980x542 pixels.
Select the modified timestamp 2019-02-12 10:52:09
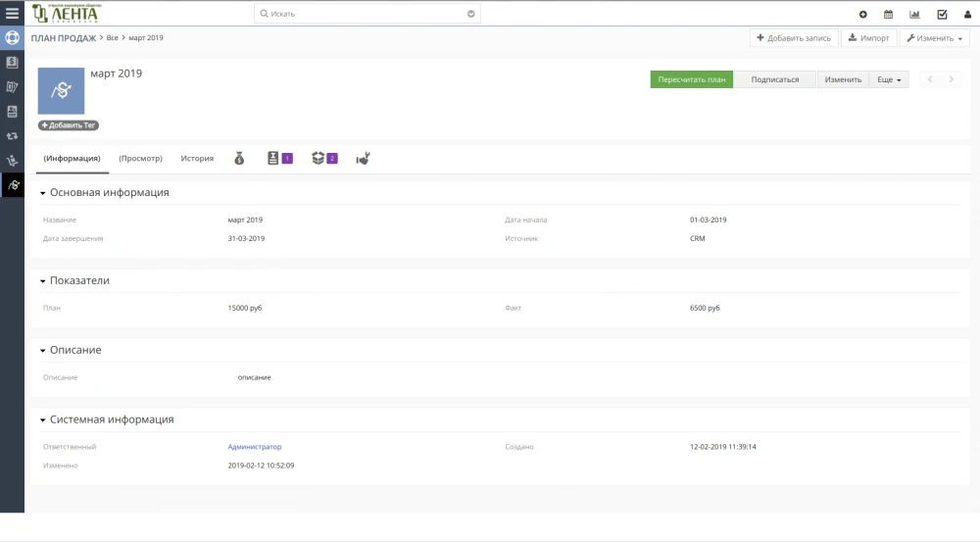click(x=262, y=466)
